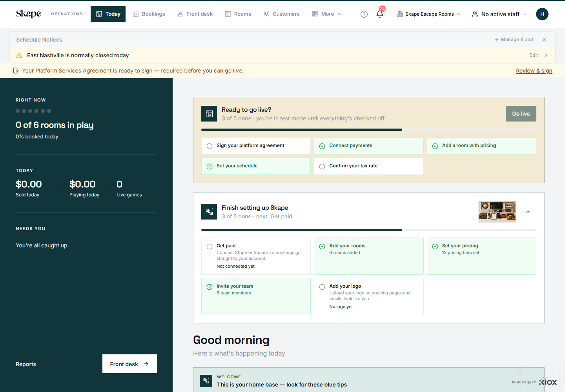Open the Bookings tab
Screen dimensions: 565x392
coord(149,14)
